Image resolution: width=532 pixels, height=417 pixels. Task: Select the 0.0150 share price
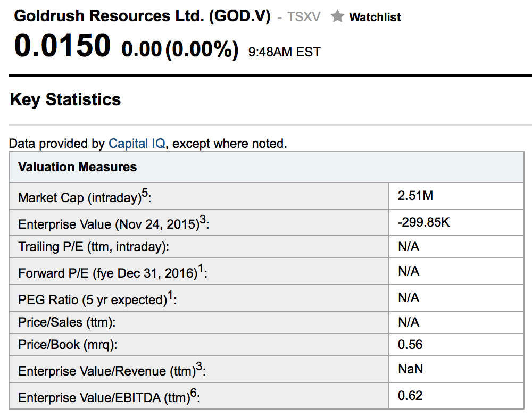point(62,46)
